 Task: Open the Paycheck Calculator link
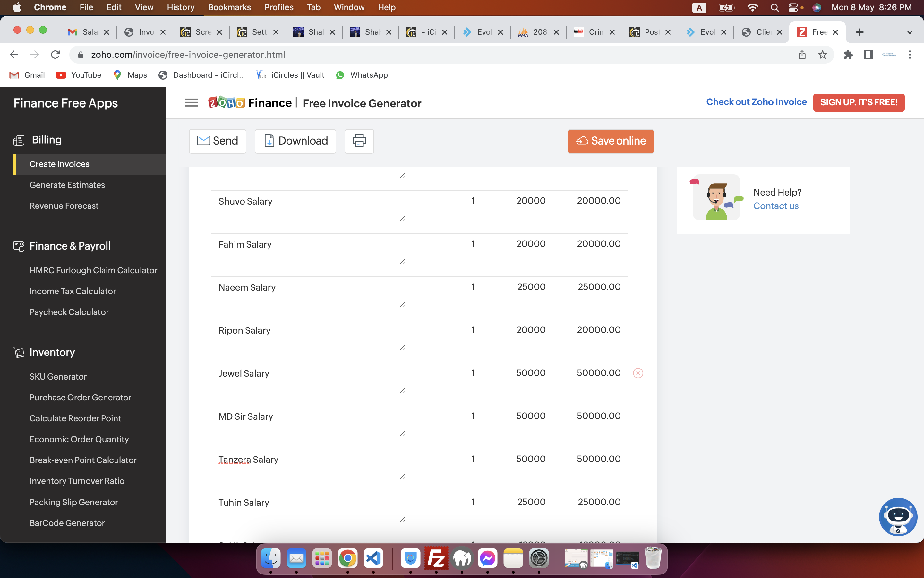69,312
